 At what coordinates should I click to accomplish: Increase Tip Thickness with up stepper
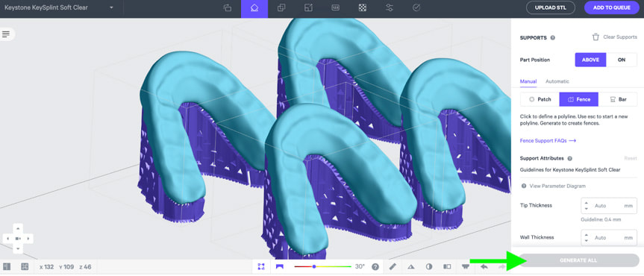pos(587,203)
